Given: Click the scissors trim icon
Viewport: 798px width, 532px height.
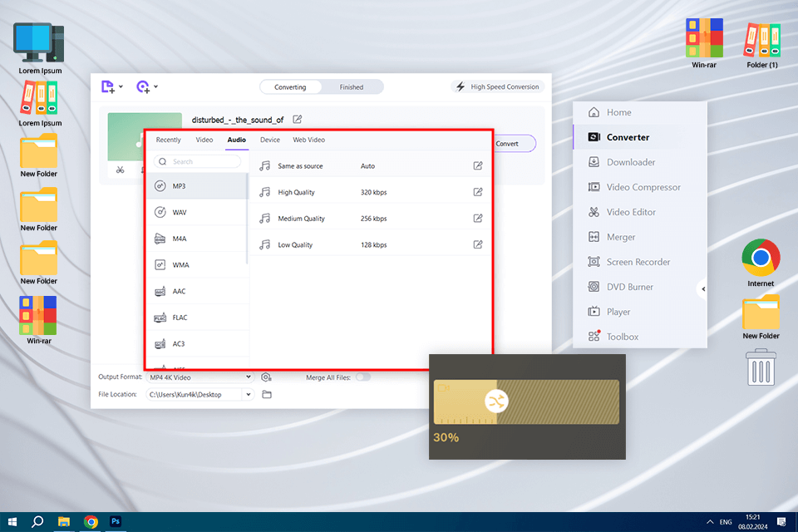Looking at the screenshot, I should (x=120, y=170).
